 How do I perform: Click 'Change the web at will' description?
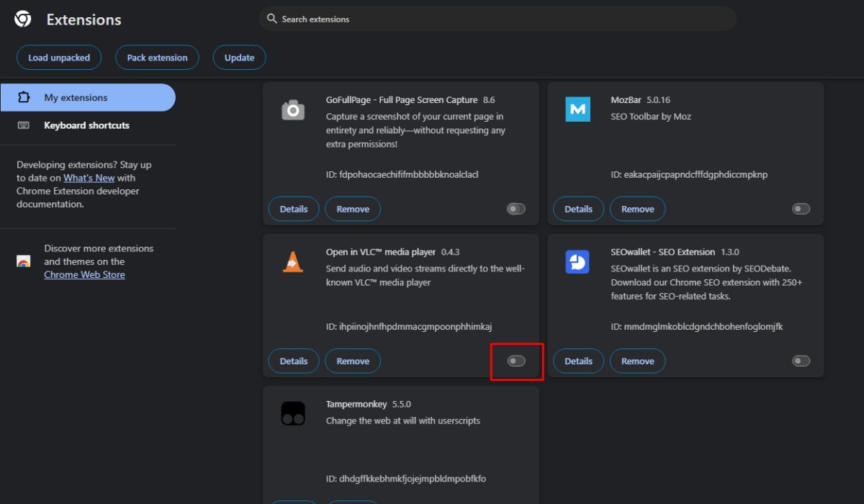pos(403,420)
